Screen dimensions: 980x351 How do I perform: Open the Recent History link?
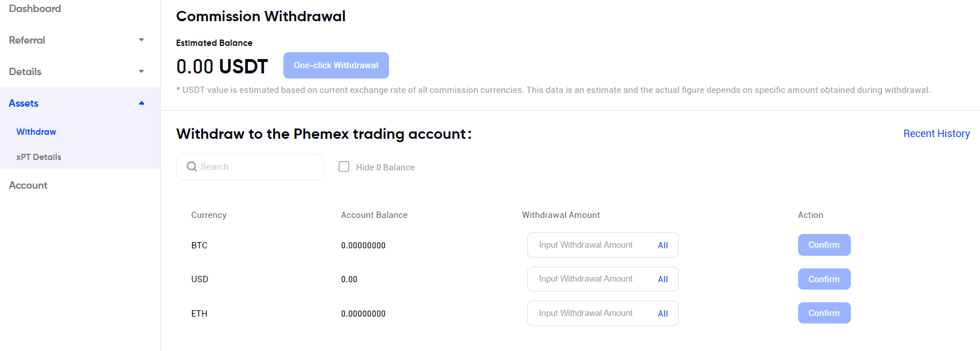[x=936, y=134]
